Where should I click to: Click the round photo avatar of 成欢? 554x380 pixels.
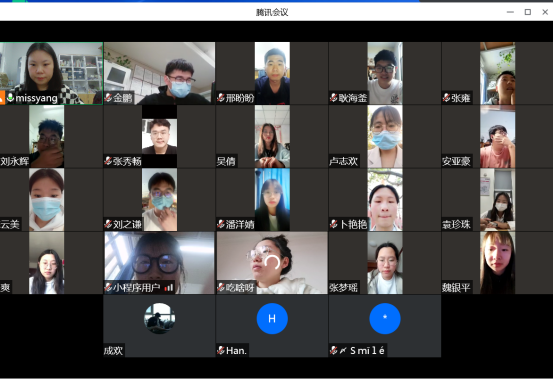(x=160, y=319)
